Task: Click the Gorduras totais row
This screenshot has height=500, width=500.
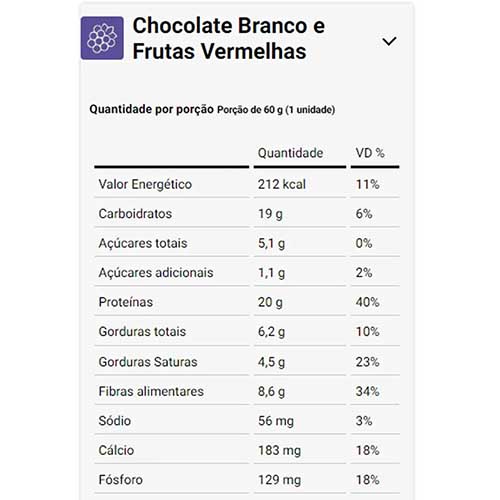Action: click(x=247, y=332)
